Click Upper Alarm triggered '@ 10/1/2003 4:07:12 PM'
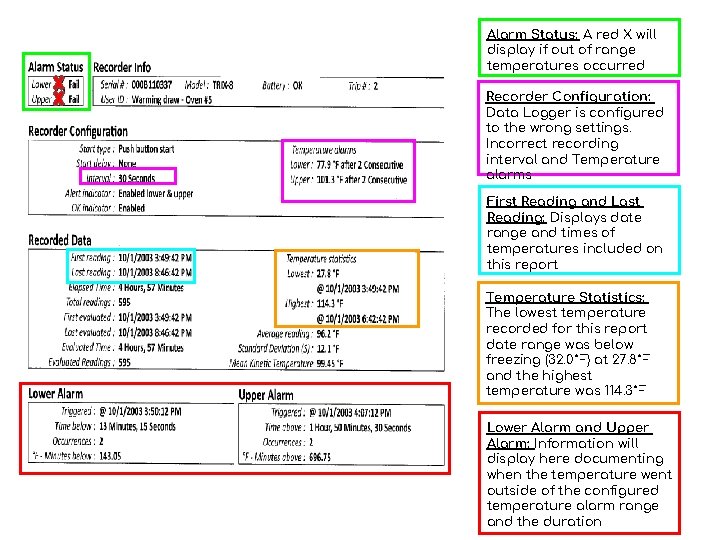Viewport: 720px width, 540px height. tap(350, 413)
